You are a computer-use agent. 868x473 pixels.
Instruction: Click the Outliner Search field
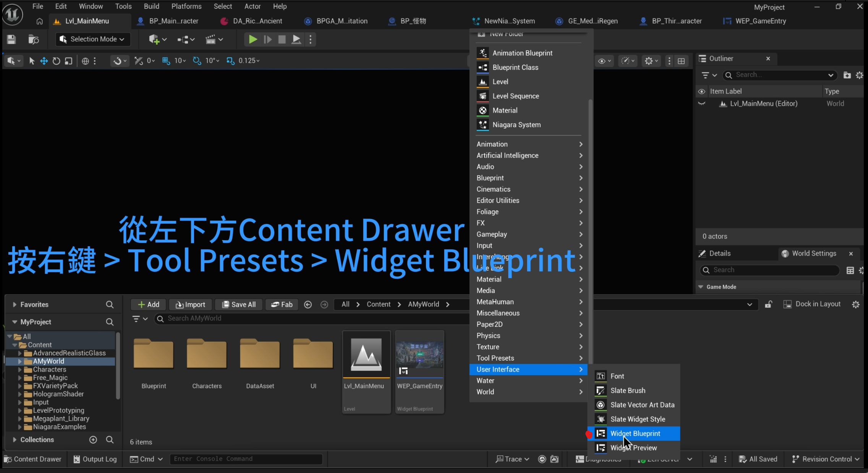(x=779, y=75)
